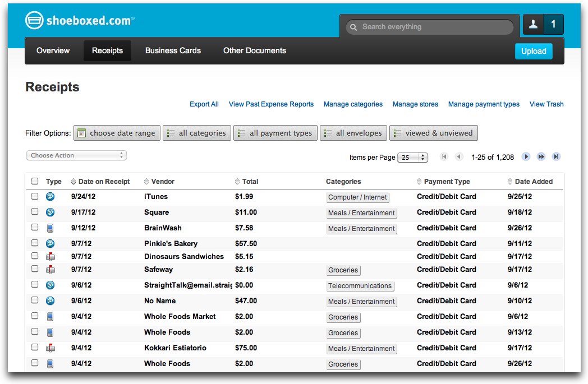The image size is (588, 384).
Task: Check the Dinosaurs Sandwiches receipt checkbox
Action: pos(35,256)
